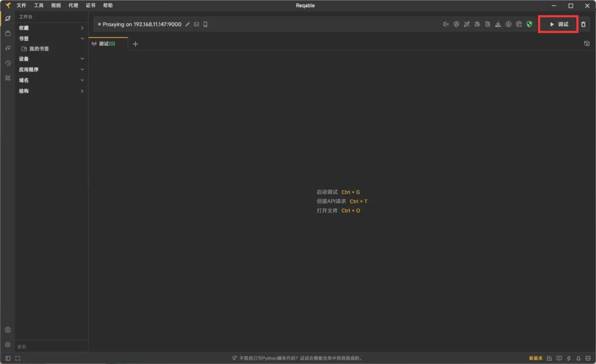Toggle the green shield SSL proxy icon
The width and height of the screenshot is (596, 364).
tap(529, 24)
